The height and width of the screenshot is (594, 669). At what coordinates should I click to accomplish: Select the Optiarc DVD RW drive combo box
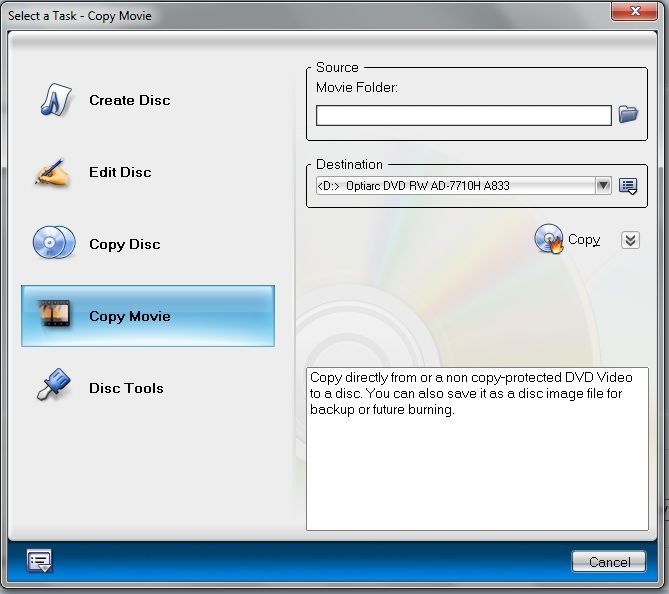(x=464, y=186)
